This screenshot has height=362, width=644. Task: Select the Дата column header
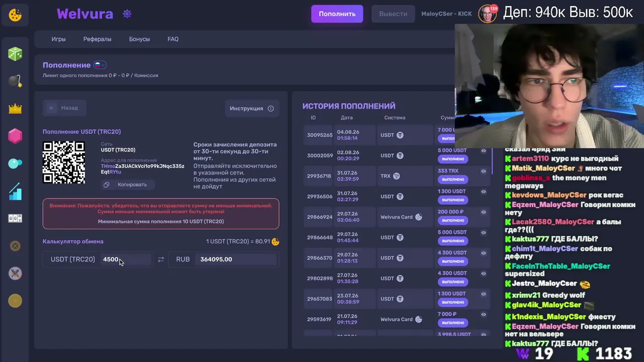click(347, 118)
